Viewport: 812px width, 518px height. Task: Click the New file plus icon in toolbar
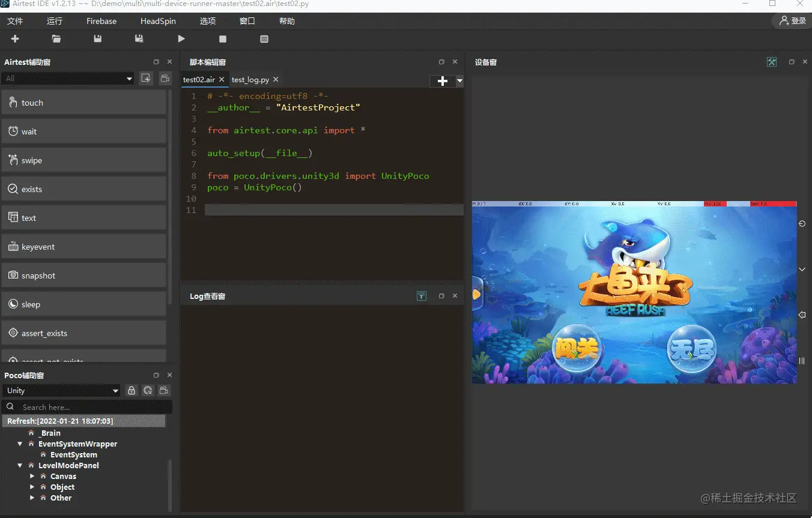15,39
